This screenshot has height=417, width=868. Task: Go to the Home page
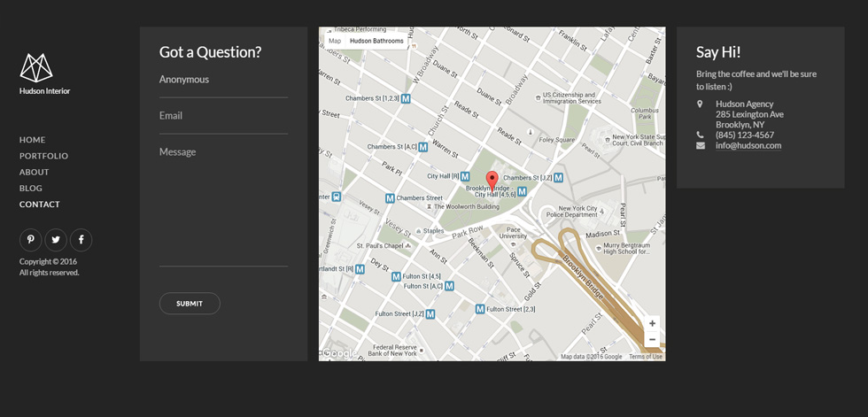(33, 140)
